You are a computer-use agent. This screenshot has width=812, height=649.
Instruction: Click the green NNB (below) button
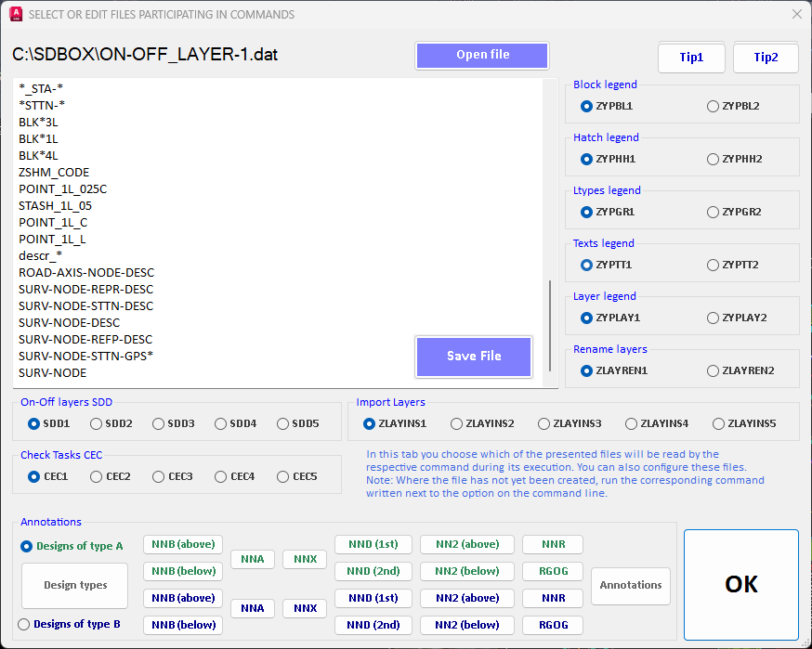(183, 571)
